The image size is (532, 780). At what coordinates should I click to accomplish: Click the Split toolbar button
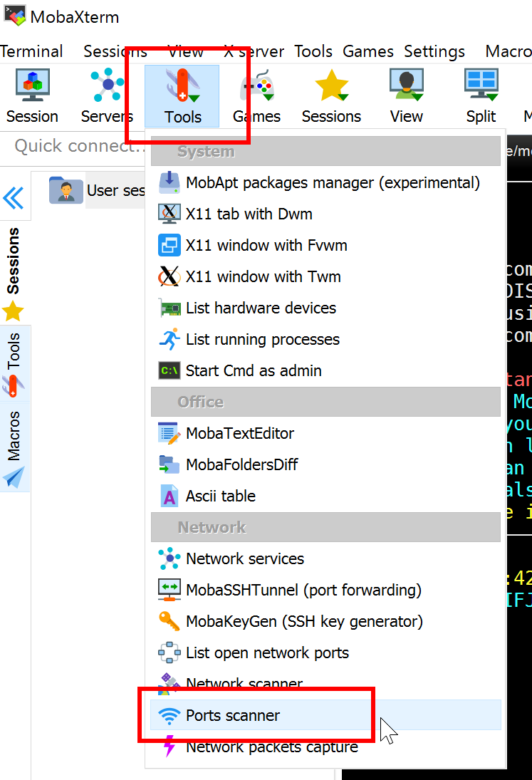tap(481, 96)
